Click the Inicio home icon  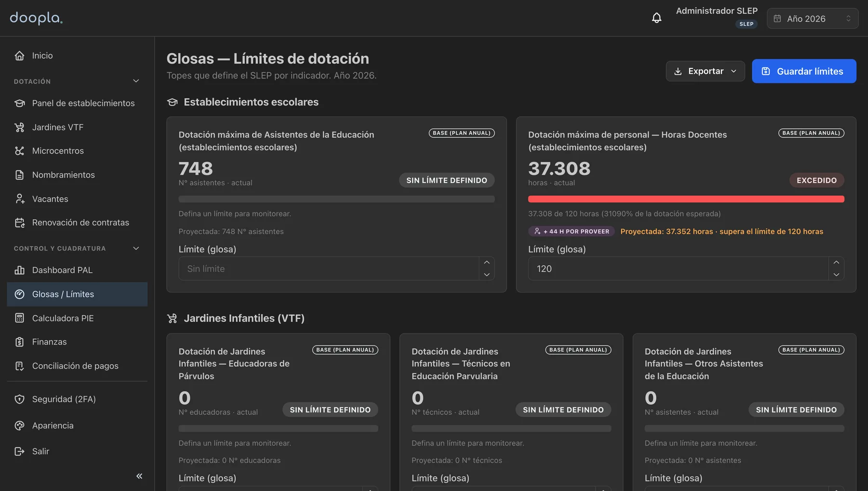click(x=19, y=55)
